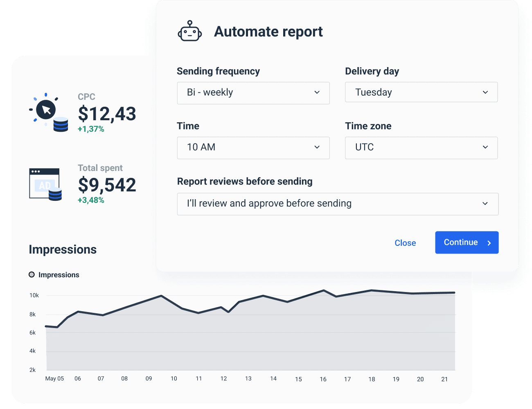Click the robot icon beside Automate report
Viewport: 532px width, 409px height.
[x=190, y=31]
